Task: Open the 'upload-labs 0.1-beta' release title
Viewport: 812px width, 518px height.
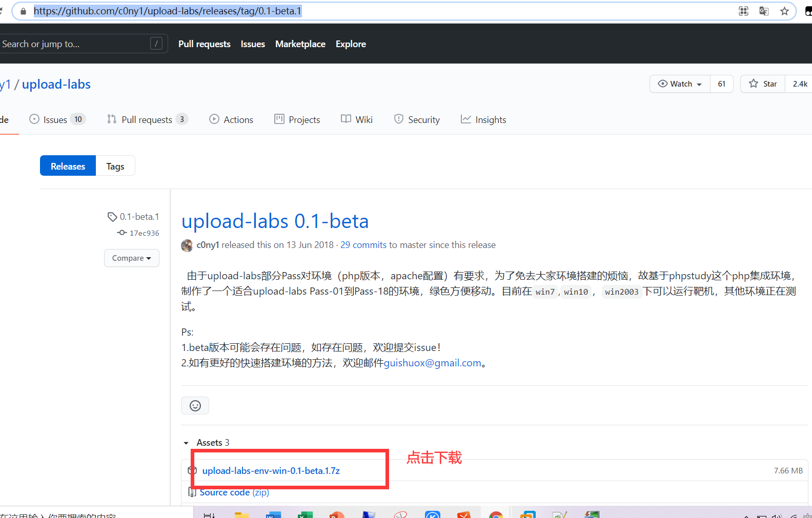Action: (275, 221)
